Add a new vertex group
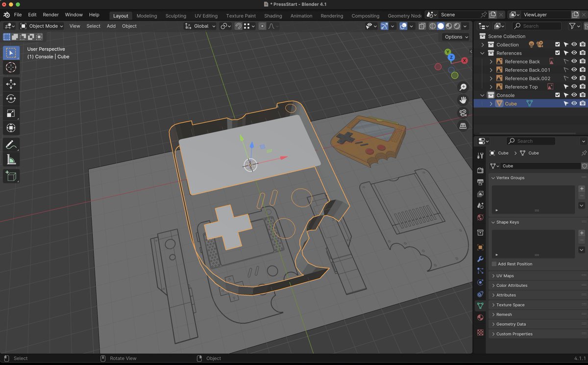The width and height of the screenshot is (588, 365). (x=582, y=189)
